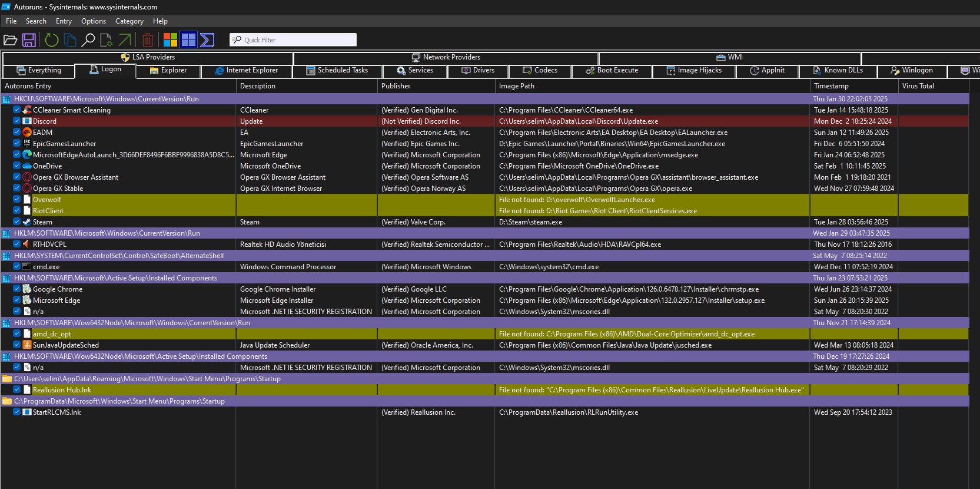Uncheck the Google Chrome Active Setup checkbox
This screenshot has width=980, height=489.
17,289
